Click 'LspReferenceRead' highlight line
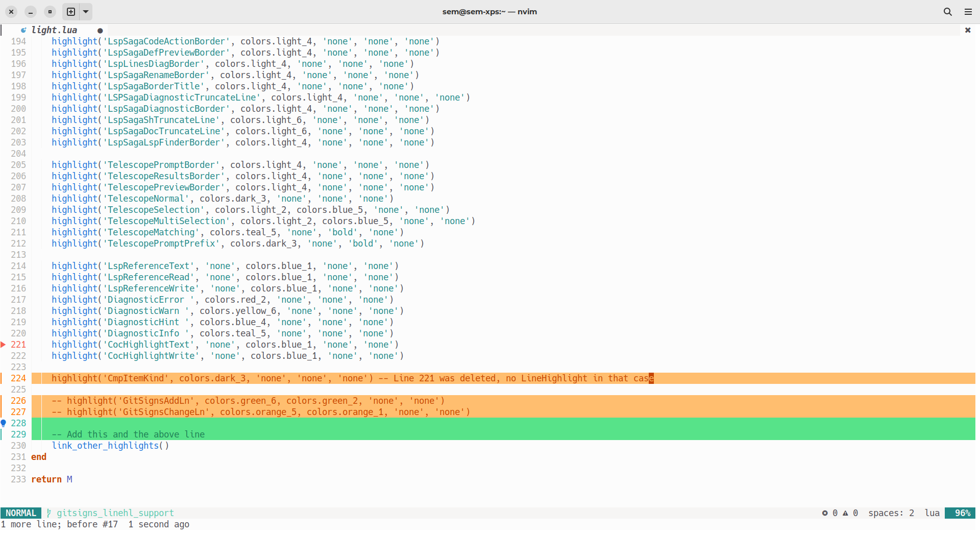Screen dimensions: 980x535 pyautogui.click(x=225, y=277)
